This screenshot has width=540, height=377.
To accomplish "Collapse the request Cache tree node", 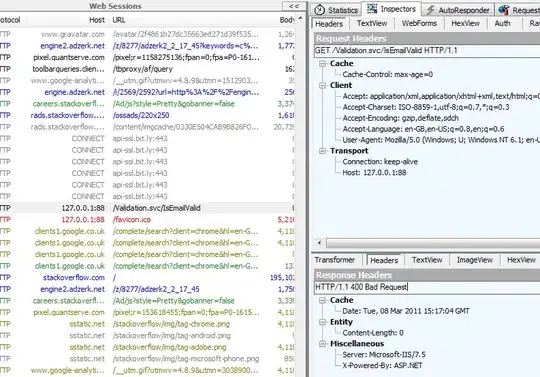I will [322, 63].
